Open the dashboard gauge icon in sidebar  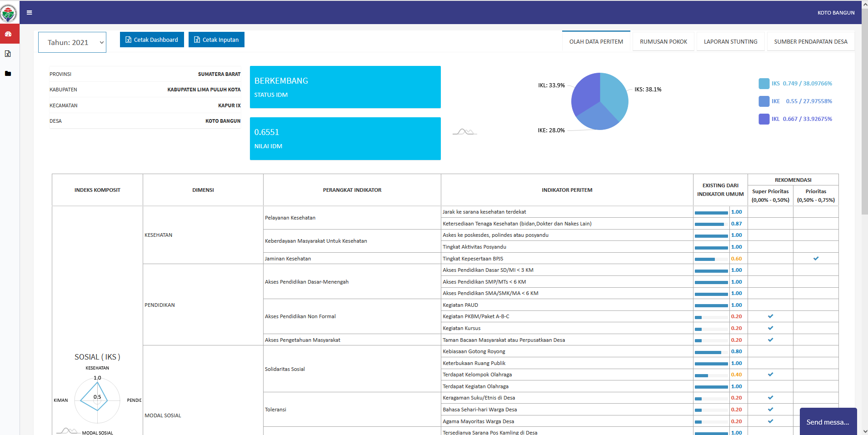8,34
